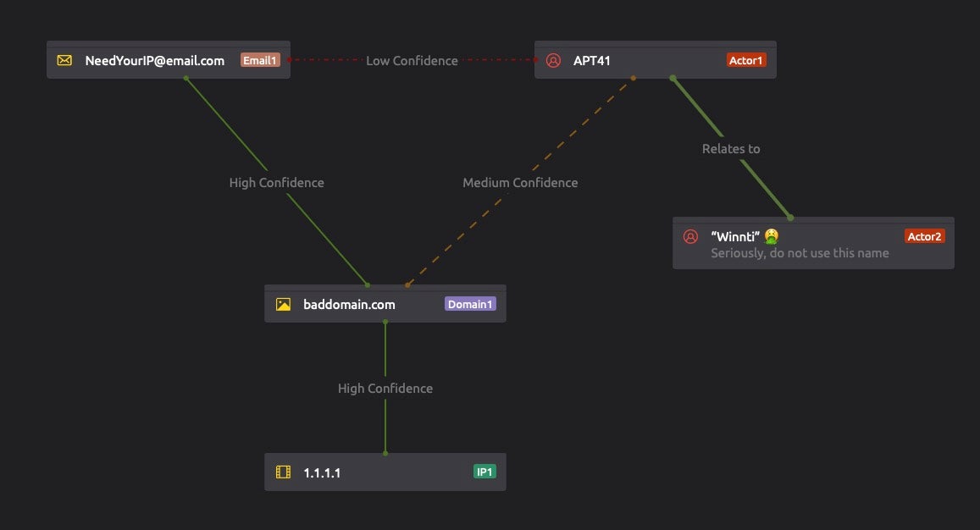Image resolution: width=980 pixels, height=530 pixels.
Task: Click the envelope icon on NeedYourIP@email.com node
Action: point(64,61)
